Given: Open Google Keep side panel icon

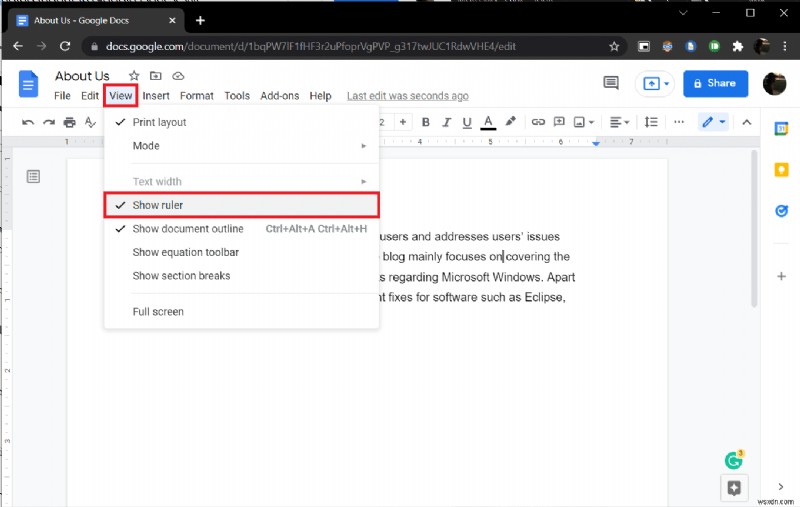Looking at the screenshot, I should pyautogui.click(x=781, y=169).
